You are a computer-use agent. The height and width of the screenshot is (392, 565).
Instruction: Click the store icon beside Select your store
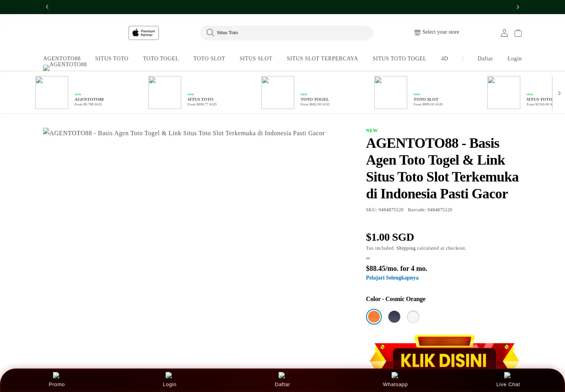tap(417, 32)
